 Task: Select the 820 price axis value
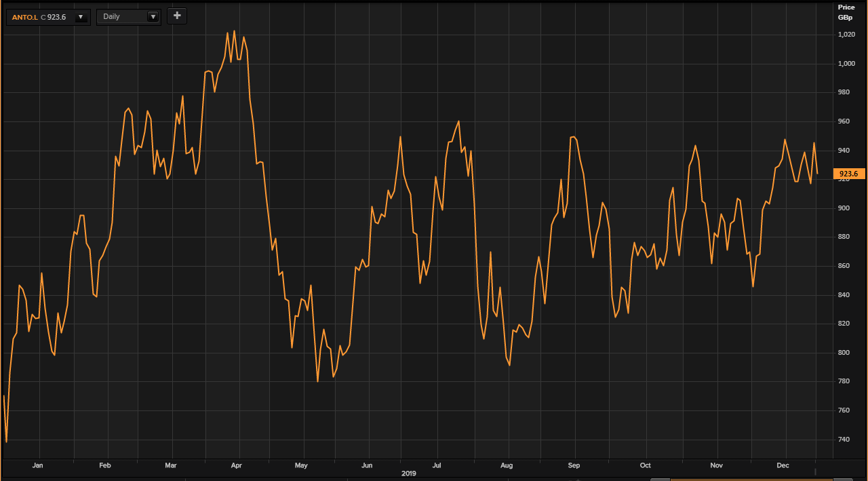pos(844,324)
